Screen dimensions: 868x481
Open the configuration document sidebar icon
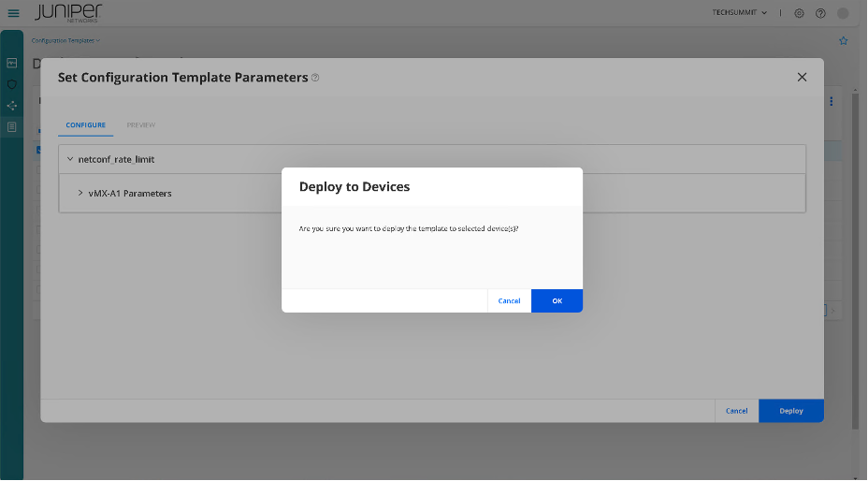(x=11, y=127)
